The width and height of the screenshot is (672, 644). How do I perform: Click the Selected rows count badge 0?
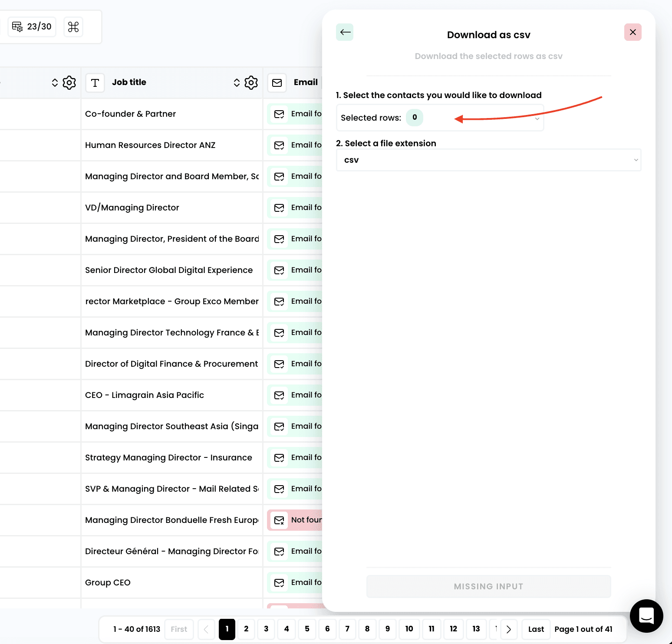coord(415,117)
